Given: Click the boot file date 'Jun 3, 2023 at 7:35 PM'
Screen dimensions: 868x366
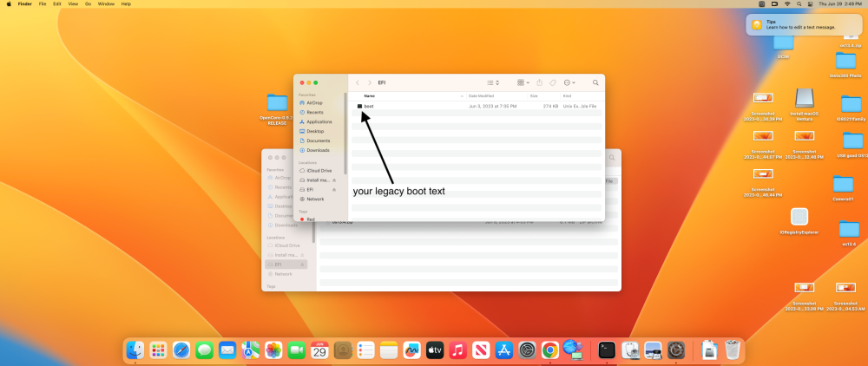Looking at the screenshot, I should pyautogui.click(x=492, y=106).
